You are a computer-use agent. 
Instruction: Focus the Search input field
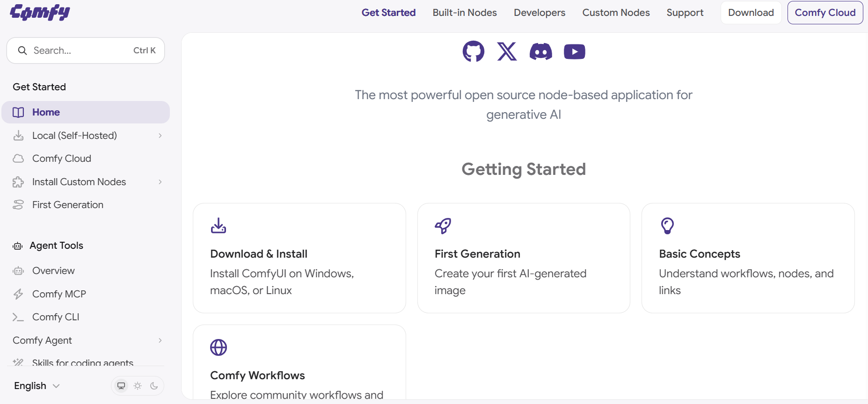point(86,50)
